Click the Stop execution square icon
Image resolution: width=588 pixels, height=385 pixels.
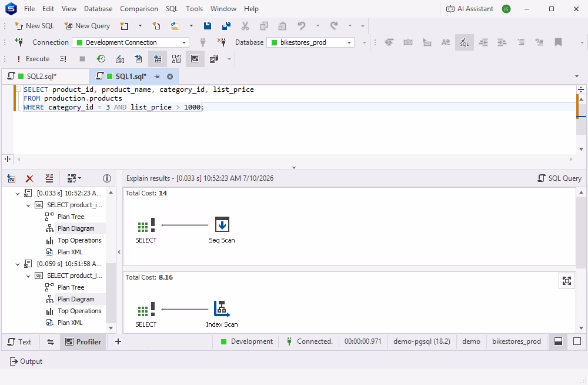[82, 59]
